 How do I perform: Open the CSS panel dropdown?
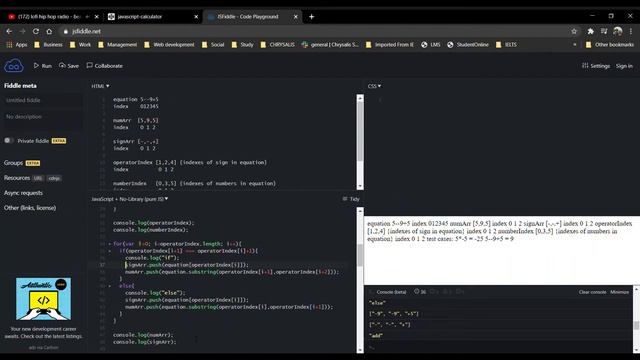[x=374, y=86]
